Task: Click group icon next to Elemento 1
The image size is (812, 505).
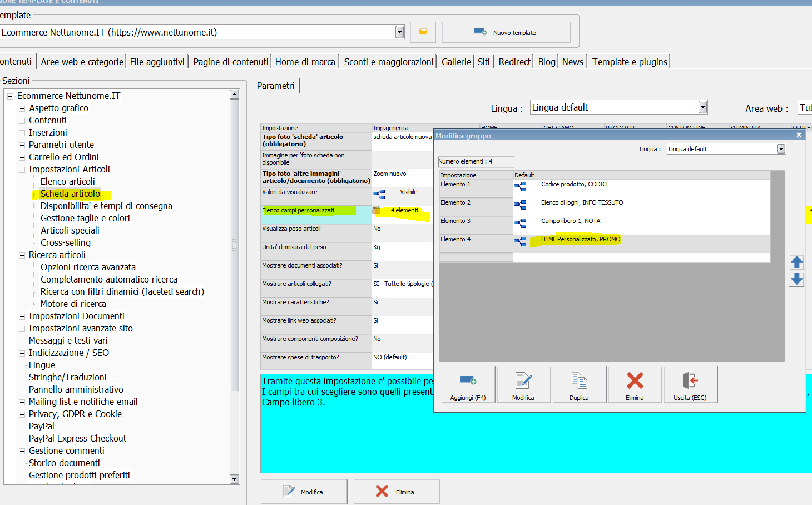Action: (x=520, y=187)
